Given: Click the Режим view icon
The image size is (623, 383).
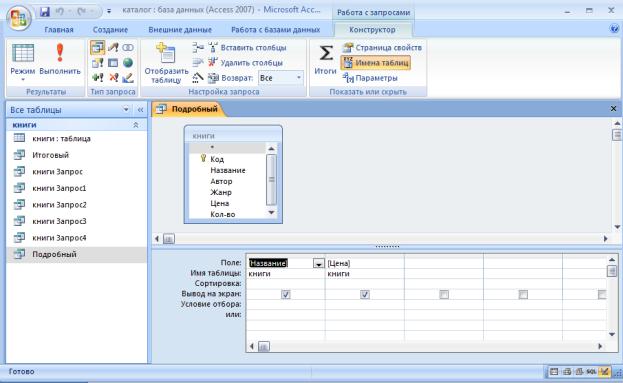Looking at the screenshot, I should [23, 53].
